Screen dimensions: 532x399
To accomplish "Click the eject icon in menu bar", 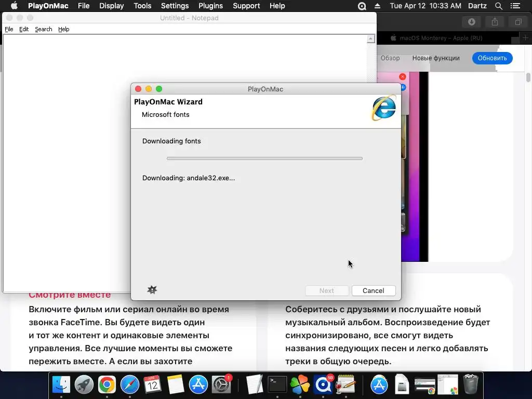I will click(377, 6).
